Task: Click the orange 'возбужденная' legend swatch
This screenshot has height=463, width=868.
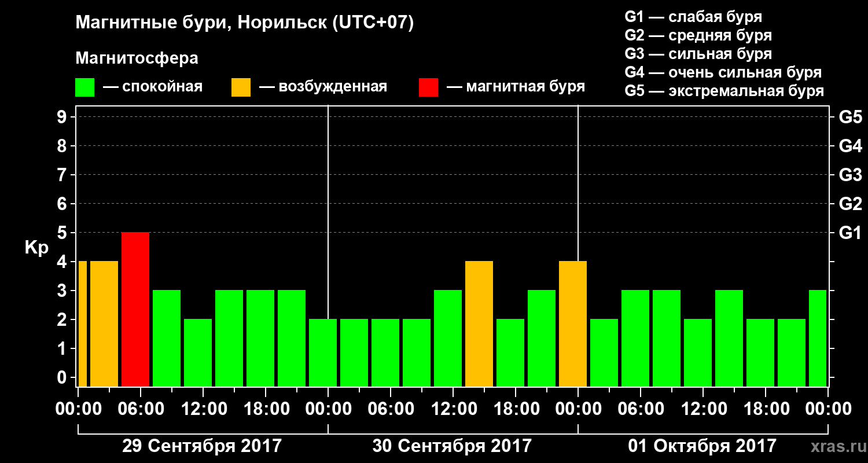Action: [241, 87]
